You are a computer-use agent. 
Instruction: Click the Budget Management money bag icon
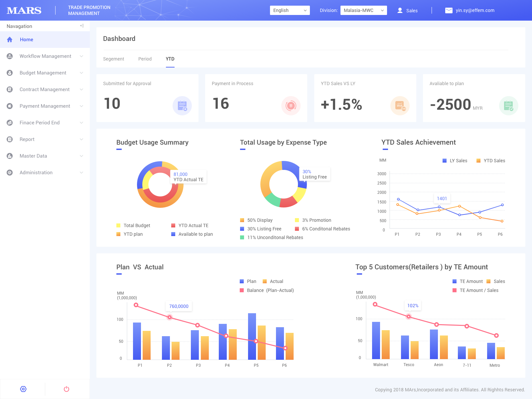10,73
